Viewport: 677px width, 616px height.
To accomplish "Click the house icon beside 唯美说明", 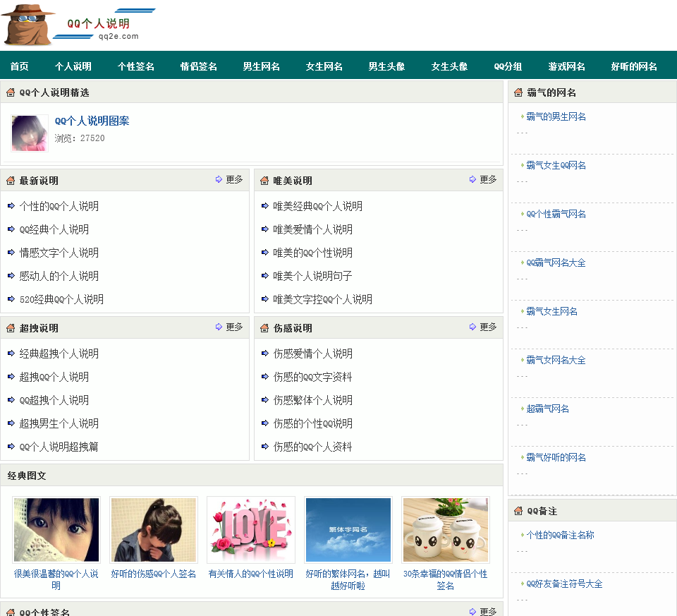I will click(264, 181).
